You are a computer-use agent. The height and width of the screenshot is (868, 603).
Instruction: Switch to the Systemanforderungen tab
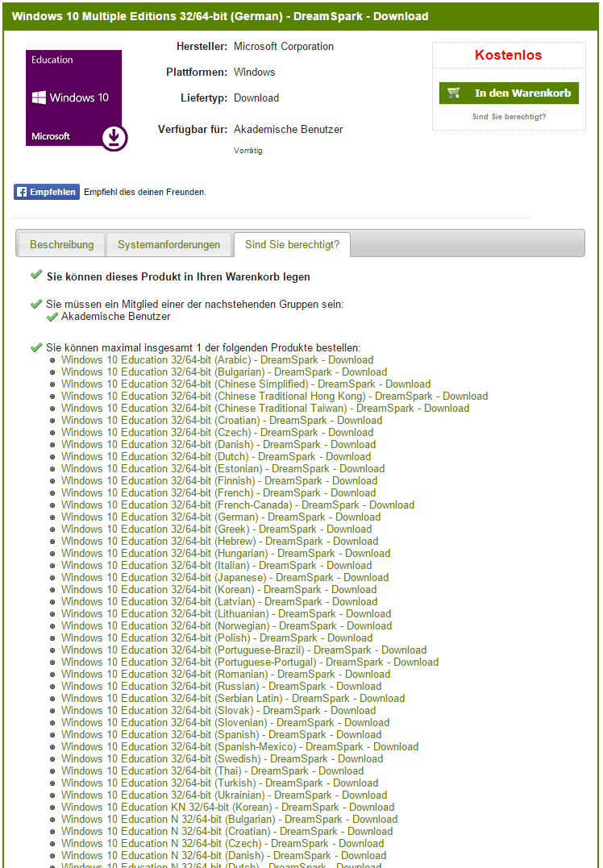coord(168,245)
